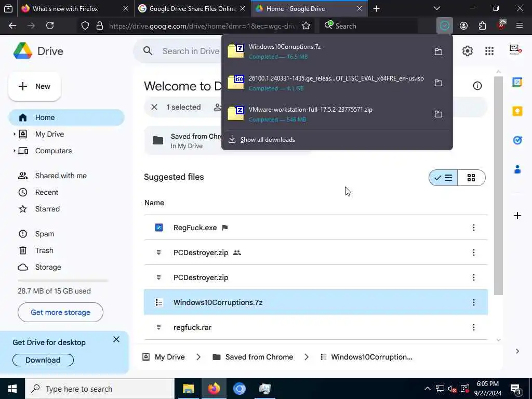
Task: Expand My Drive tree arrow
Action: (14, 135)
